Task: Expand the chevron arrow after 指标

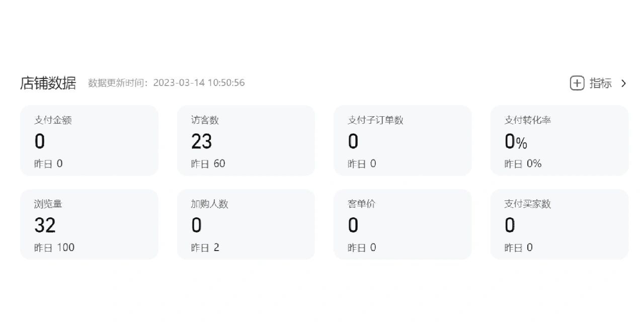Action: (624, 83)
